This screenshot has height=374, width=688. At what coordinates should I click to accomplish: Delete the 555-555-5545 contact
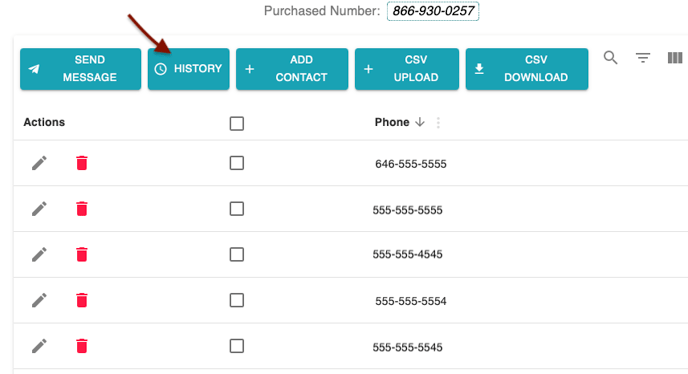[x=82, y=346]
